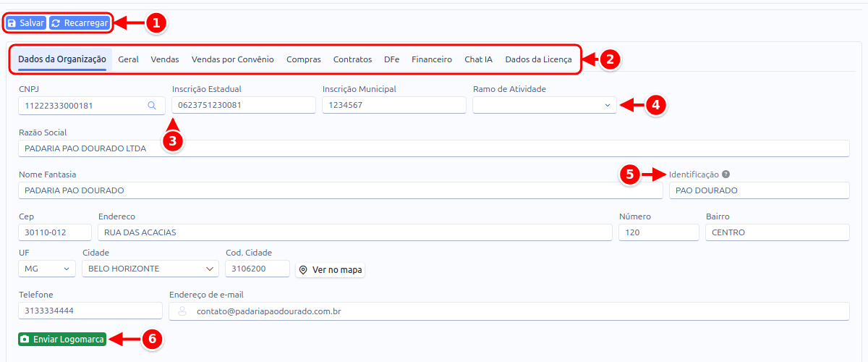Click the map pin icon on Ver no mapa
Screen dimensions: 868x362
[304, 269]
